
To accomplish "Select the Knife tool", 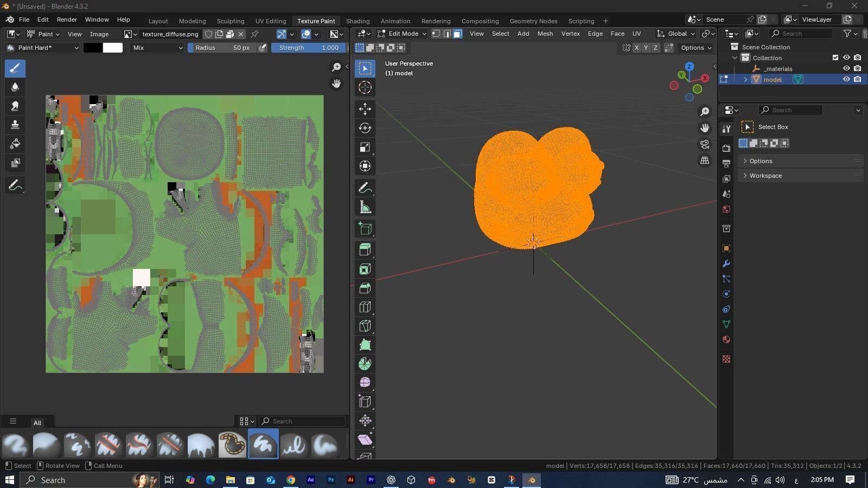I will [x=365, y=326].
